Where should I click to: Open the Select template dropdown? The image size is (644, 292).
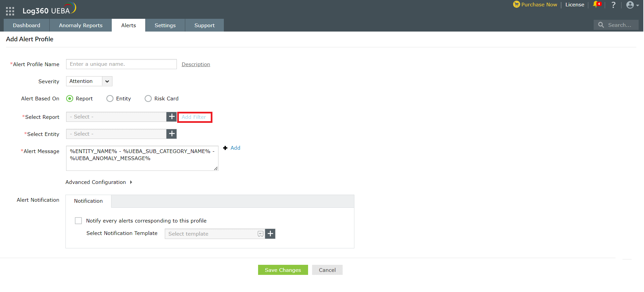[x=215, y=234]
